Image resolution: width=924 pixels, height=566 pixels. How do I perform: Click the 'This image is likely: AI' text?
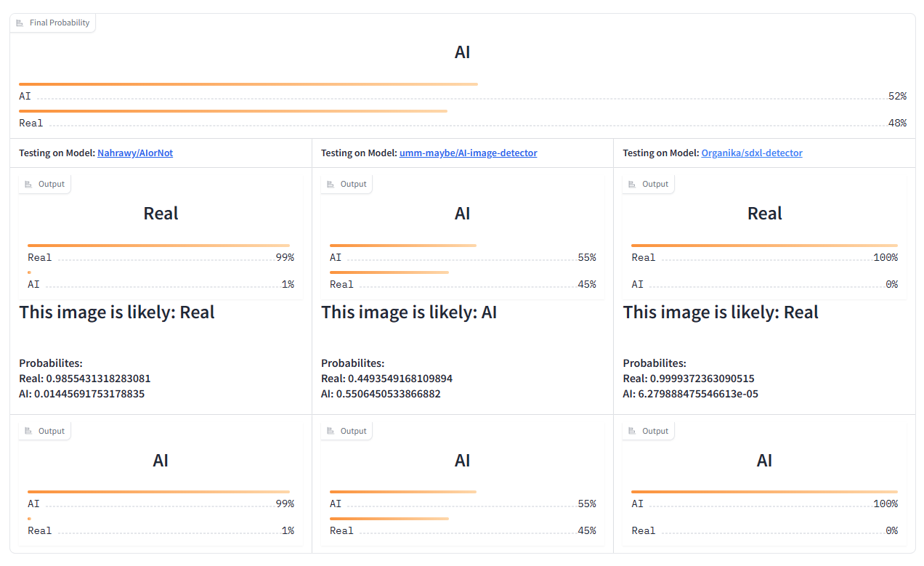409,312
